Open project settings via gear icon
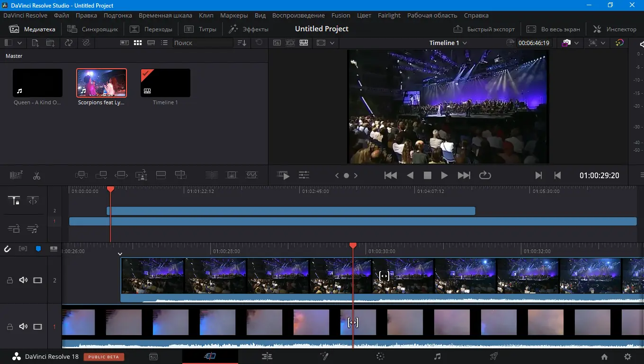 pyautogui.click(x=627, y=356)
